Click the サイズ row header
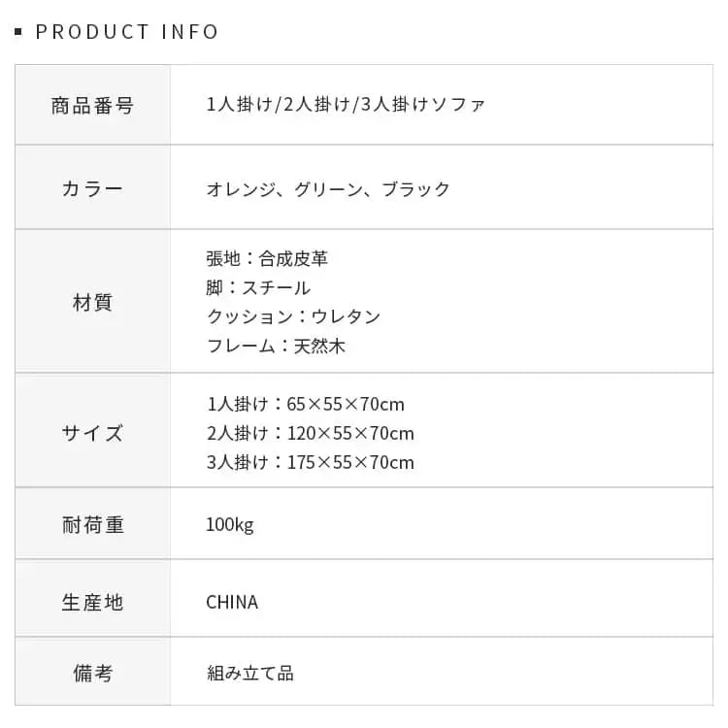This screenshot has height=728, width=728. pyautogui.click(x=92, y=433)
